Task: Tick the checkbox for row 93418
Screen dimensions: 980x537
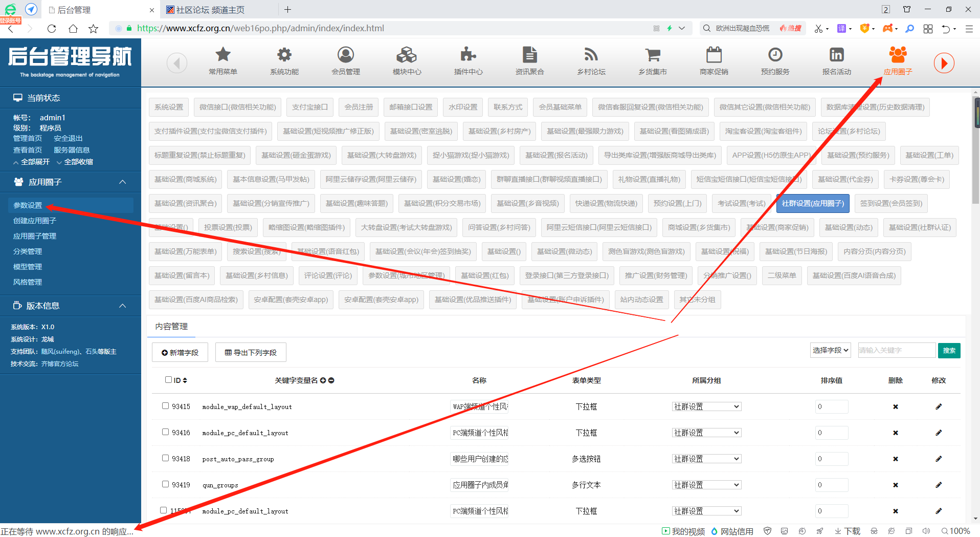Action: pos(165,458)
